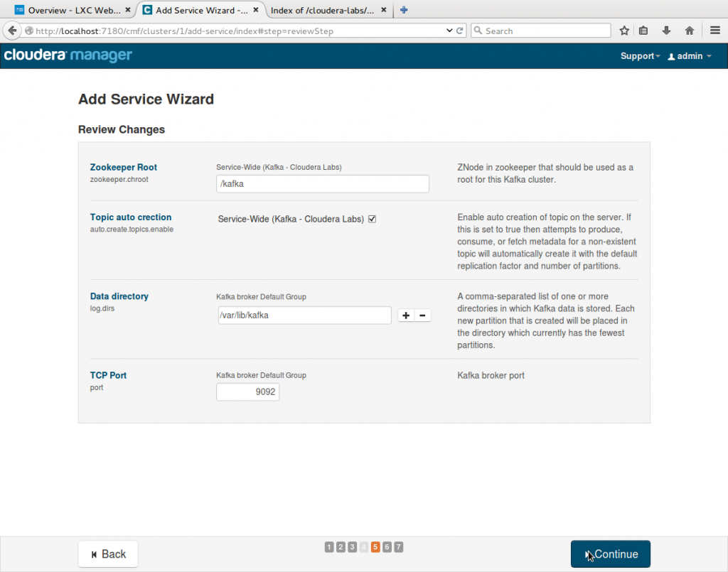Jump to wizard step 1
The image size is (728, 572).
click(329, 547)
